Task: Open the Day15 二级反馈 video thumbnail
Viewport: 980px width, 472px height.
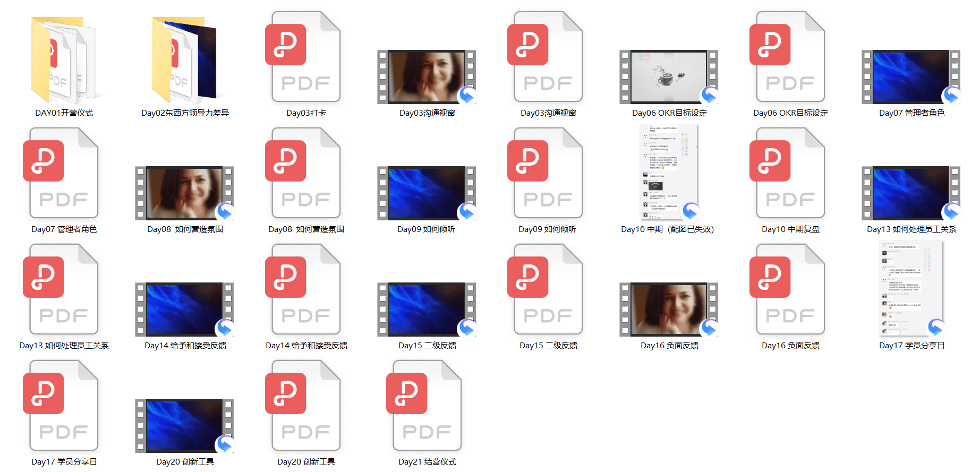Action: 427,310
